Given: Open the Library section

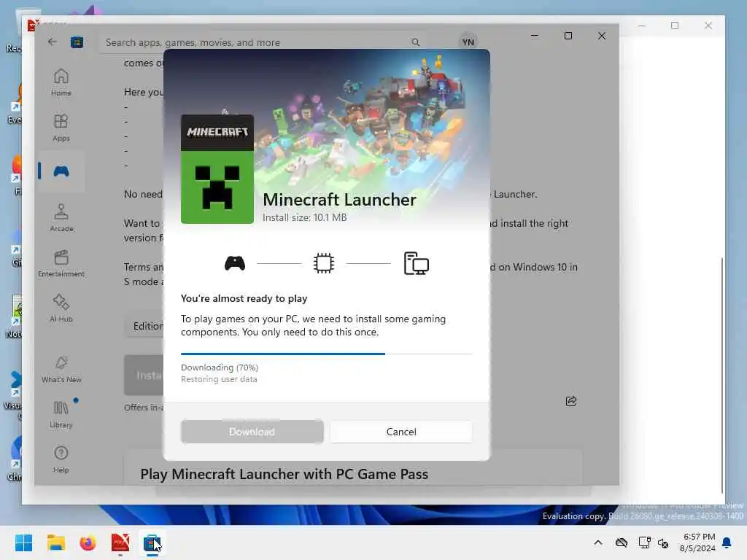Looking at the screenshot, I should click(61, 414).
